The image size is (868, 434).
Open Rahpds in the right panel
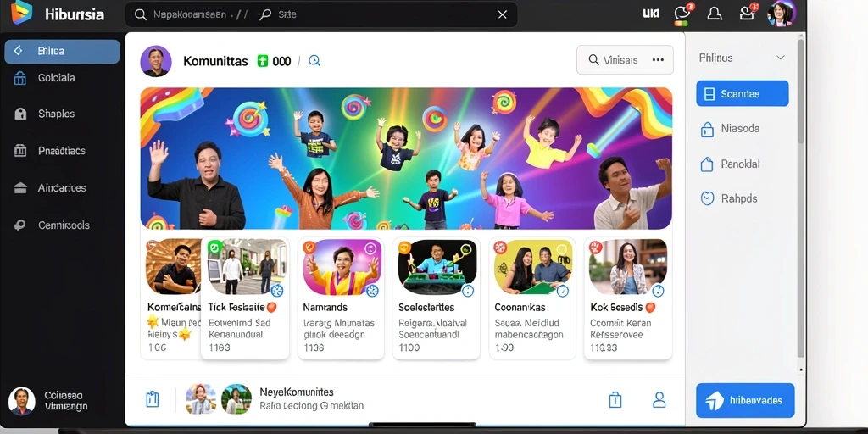pos(740,198)
